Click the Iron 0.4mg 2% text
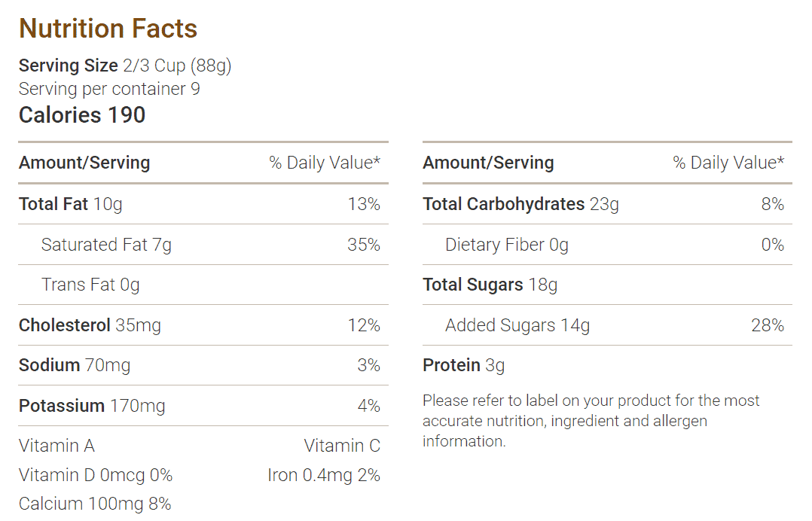The width and height of the screenshot is (812, 521). point(324,475)
